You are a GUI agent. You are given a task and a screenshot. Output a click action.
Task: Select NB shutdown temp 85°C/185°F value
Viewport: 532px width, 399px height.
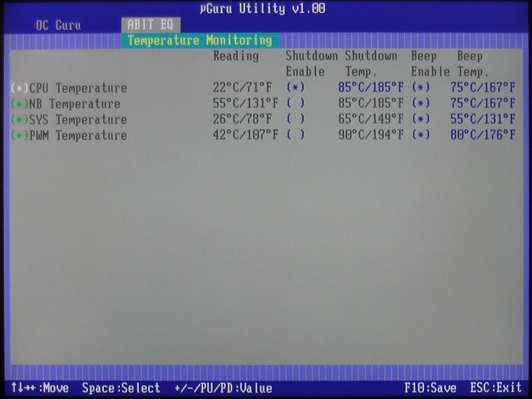pyautogui.click(x=371, y=103)
